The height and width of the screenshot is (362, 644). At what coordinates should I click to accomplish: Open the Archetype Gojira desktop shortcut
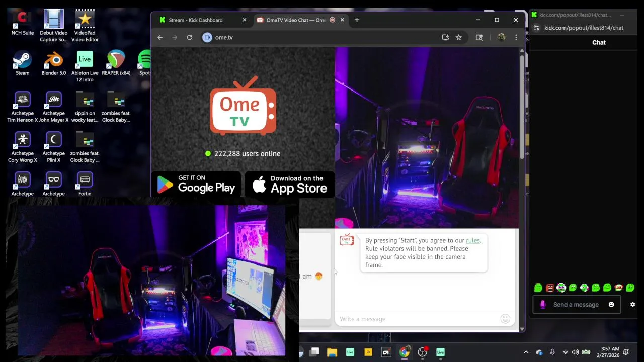point(23,184)
